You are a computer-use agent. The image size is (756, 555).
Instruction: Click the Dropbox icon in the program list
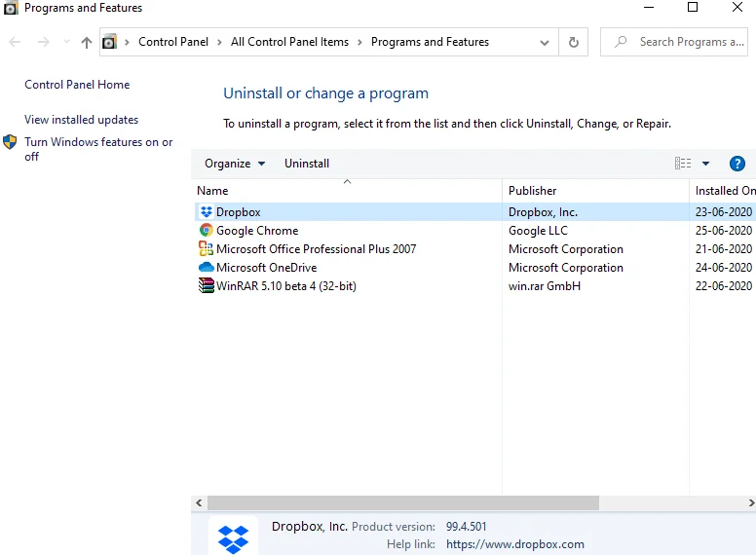click(x=207, y=212)
